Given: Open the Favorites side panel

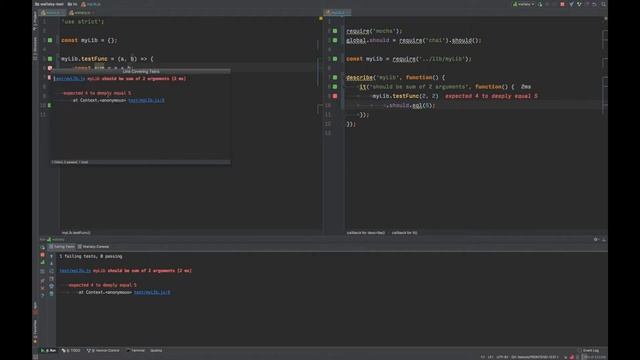Looking at the screenshot, I should (x=35, y=331).
